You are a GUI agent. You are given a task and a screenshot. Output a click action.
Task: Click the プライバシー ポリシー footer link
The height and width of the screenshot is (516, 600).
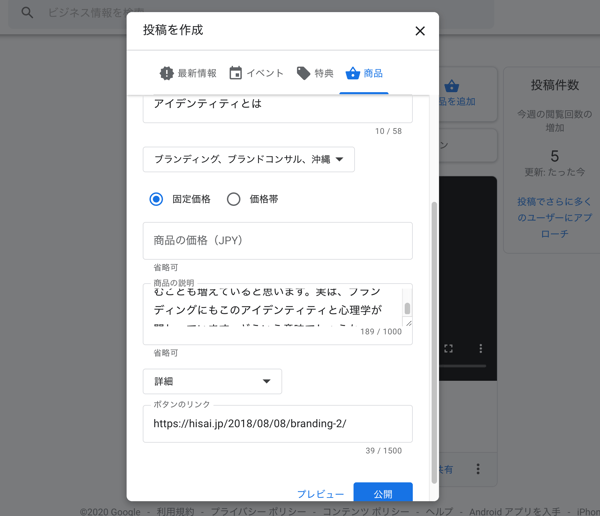tap(258, 511)
